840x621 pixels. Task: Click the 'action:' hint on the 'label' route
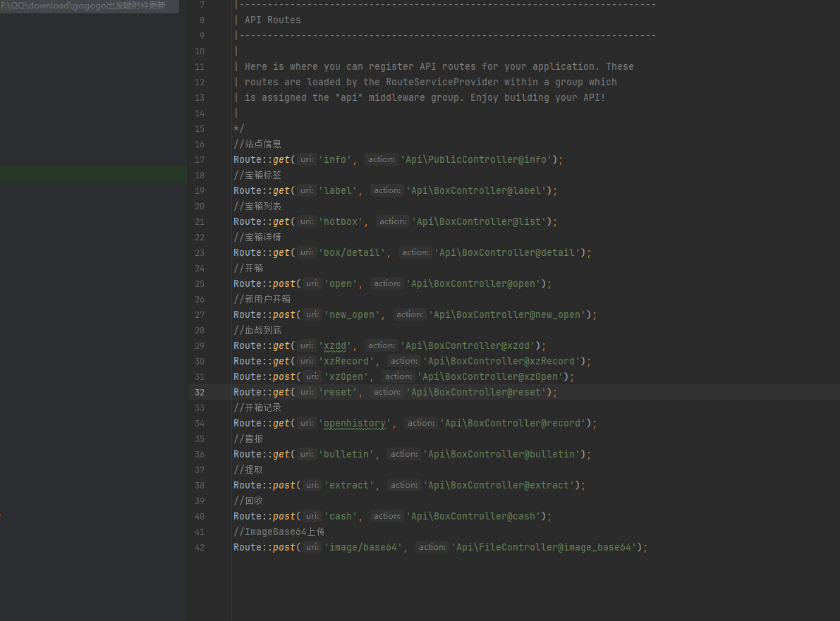click(x=386, y=191)
